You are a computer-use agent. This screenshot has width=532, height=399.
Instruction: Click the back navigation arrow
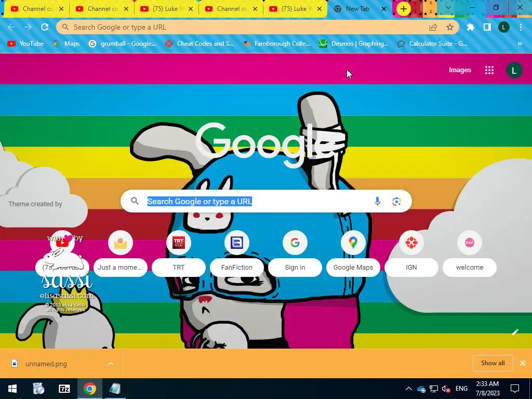click(x=11, y=27)
